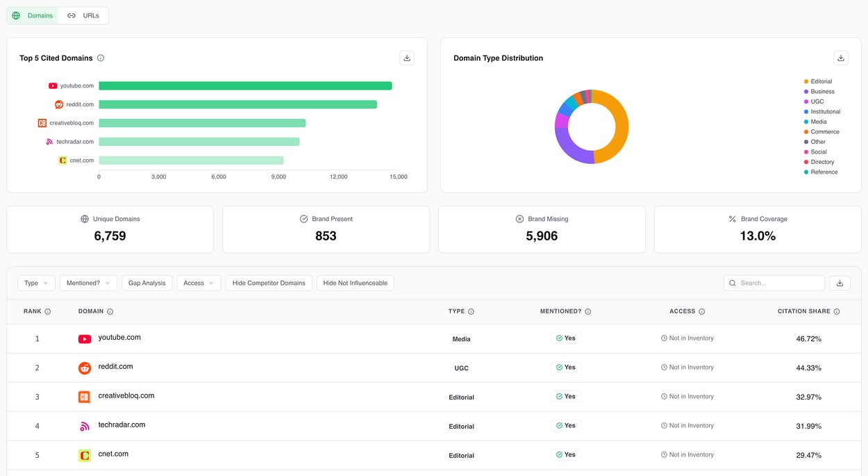Click Not in Inventory for reddit.com

[x=687, y=368]
